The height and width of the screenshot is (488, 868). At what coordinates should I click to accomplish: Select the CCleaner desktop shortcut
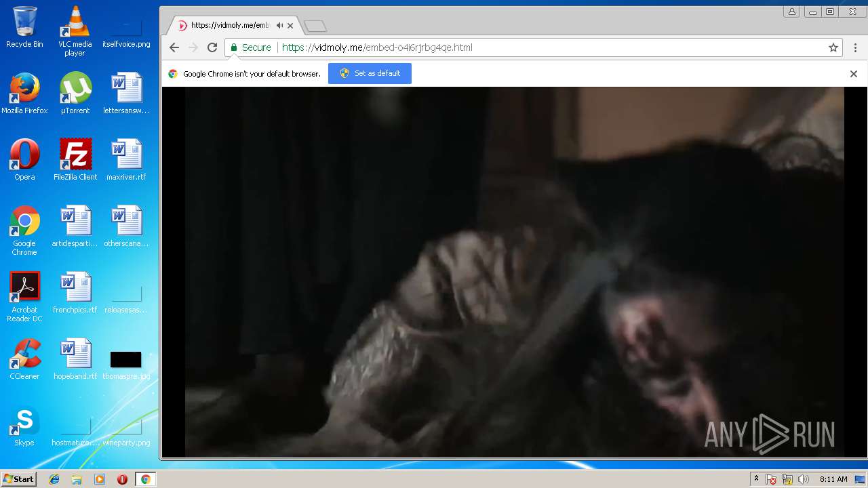[x=24, y=359]
